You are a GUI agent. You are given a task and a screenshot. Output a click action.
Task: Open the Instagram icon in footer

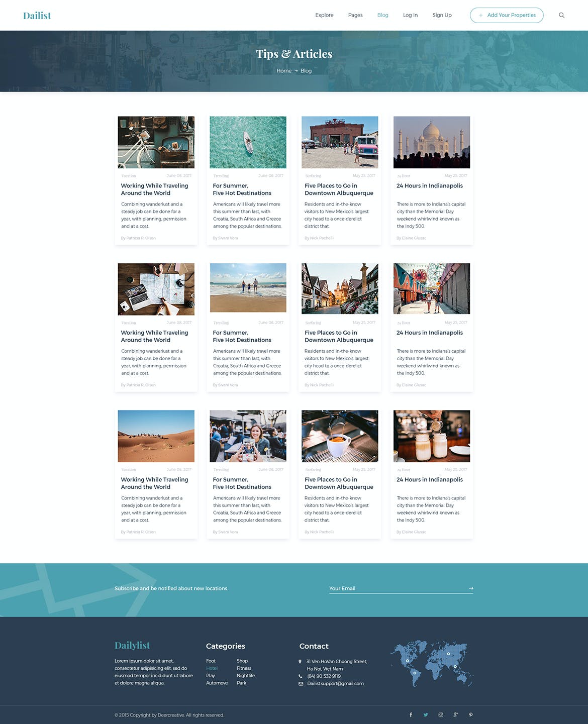coord(441,715)
